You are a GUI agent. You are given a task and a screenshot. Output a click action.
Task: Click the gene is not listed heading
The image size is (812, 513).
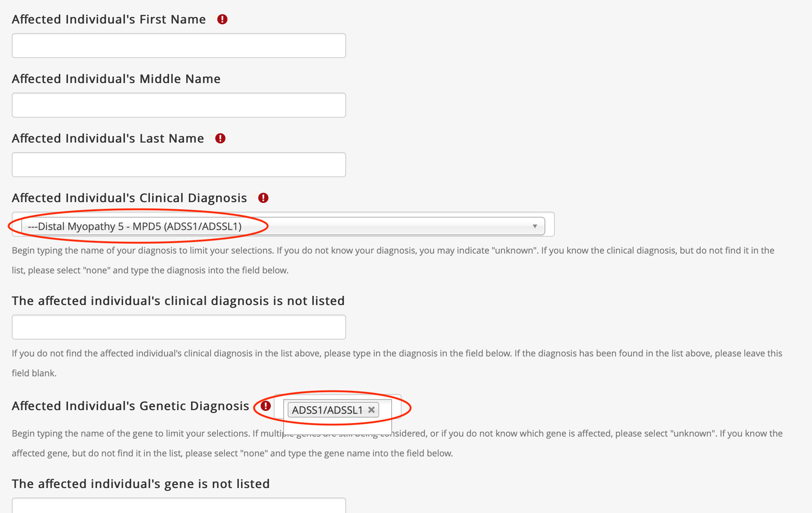point(141,484)
